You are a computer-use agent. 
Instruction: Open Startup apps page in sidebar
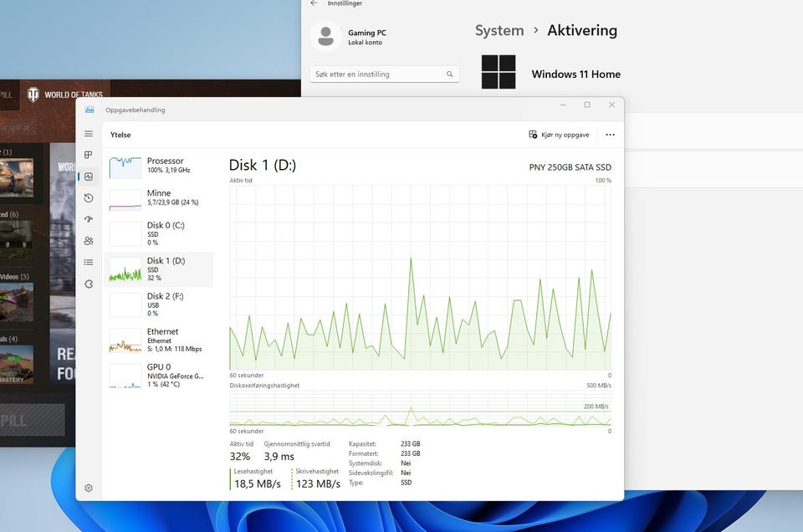tap(89, 219)
